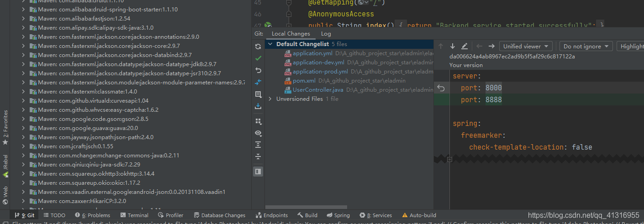This screenshot has height=224, width=644.
Task: Click the Shelve silently download icon
Action: [258, 106]
